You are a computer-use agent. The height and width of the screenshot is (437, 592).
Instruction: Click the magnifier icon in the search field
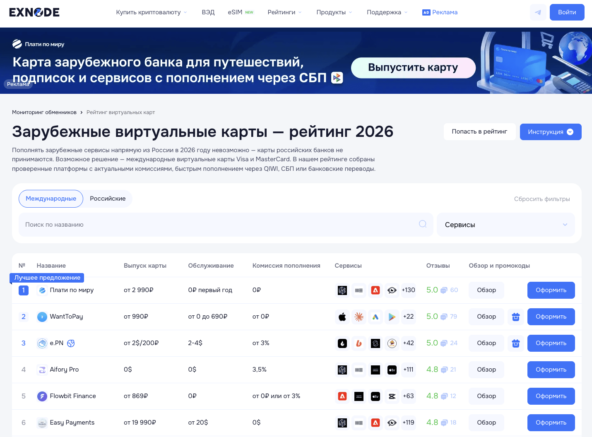(422, 224)
